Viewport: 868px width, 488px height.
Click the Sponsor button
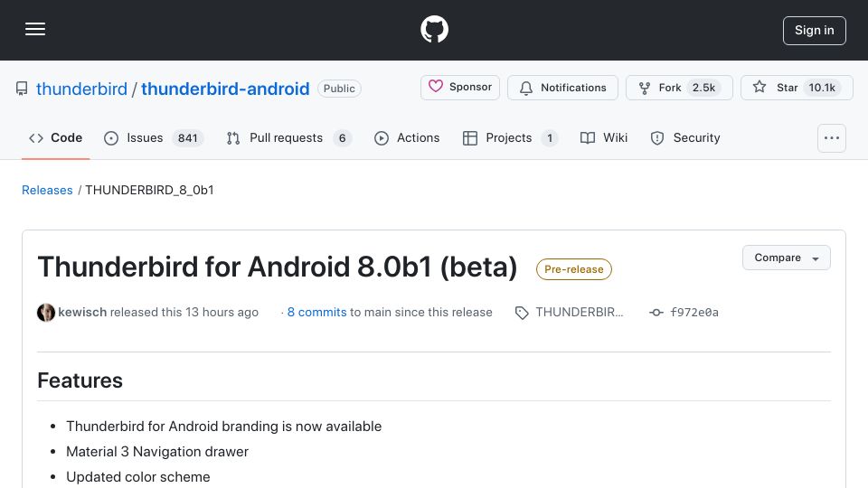click(460, 88)
